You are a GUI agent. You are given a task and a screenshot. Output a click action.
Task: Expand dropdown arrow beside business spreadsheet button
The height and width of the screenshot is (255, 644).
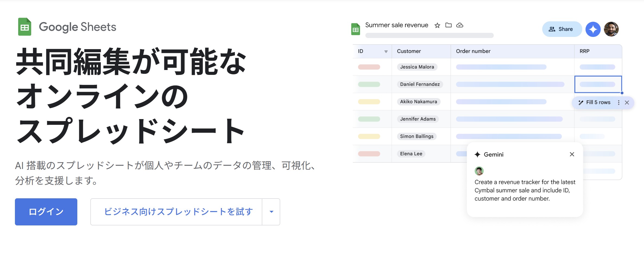[271, 212]
